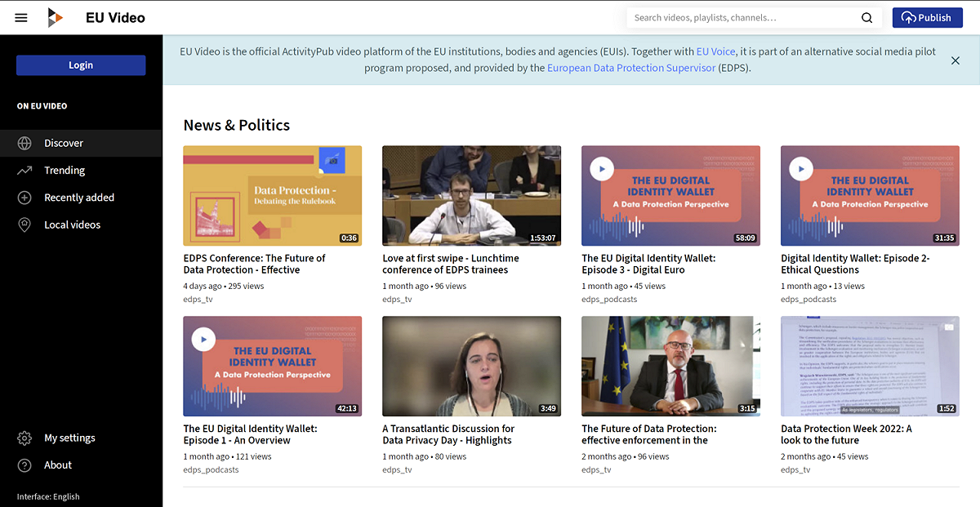The height and width of the screenshot is (507, 980).
Task: Open edps_tv channel under effective enforcement video
Action: 596,469
